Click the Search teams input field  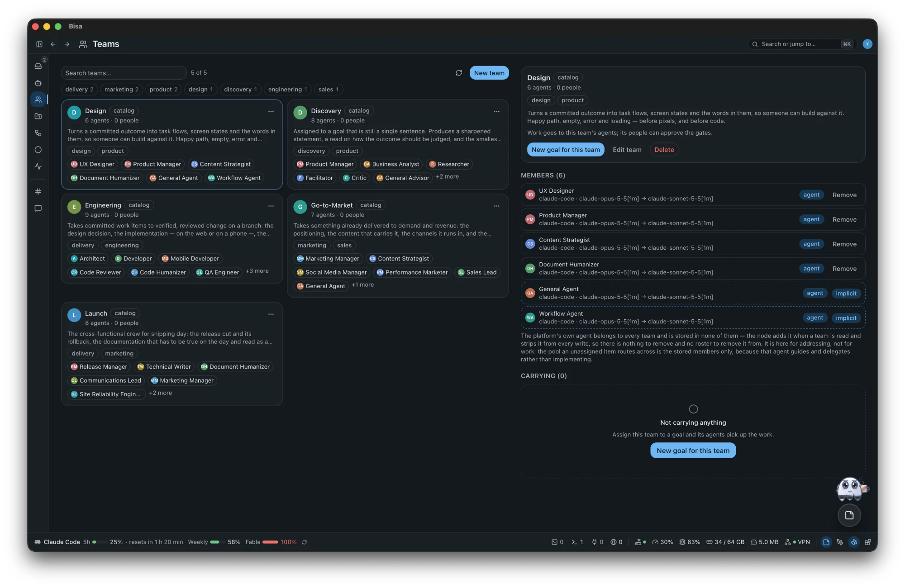[124, 73]
